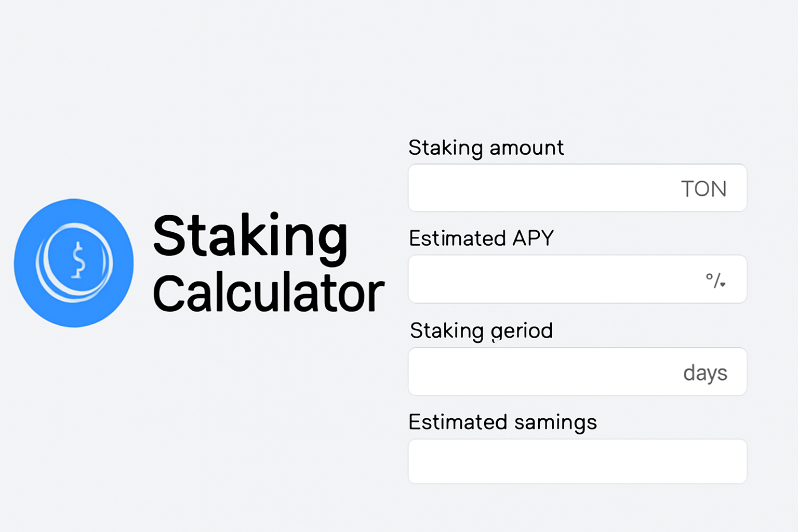Click the word 'Estimated' above the bottom field
The image size is (798, 532).
(458, 422)
